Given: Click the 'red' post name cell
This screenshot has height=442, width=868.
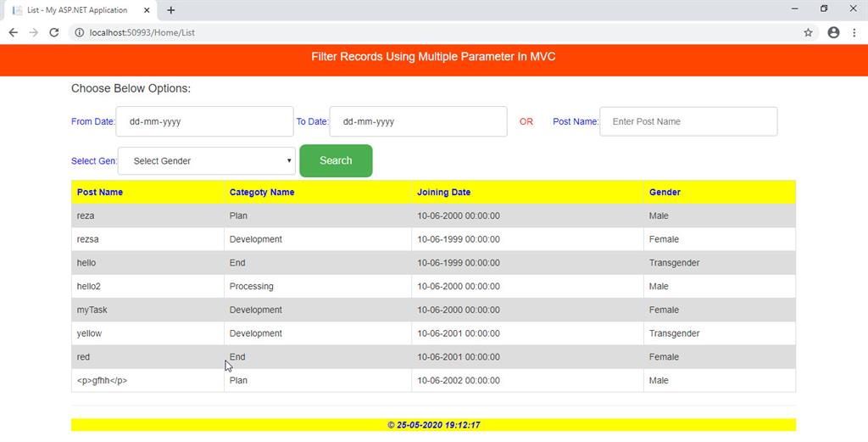Looking at the screenshot, I should (x=147, y=356).
